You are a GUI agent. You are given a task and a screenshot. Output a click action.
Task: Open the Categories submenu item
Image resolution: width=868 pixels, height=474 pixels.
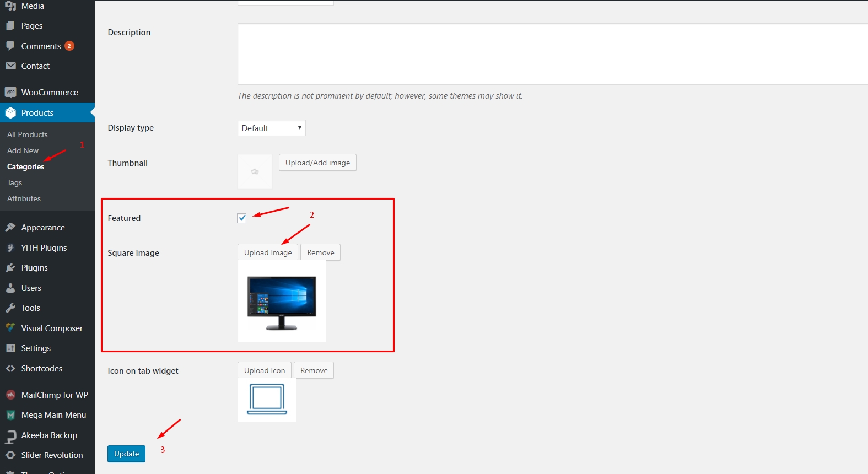pyautogui.click(x=25, y=166)
